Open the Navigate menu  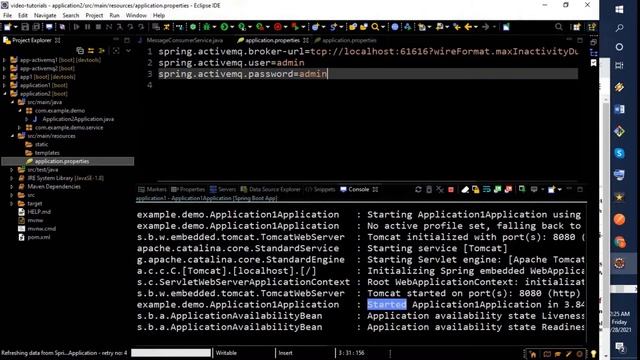tap(45, 16)
